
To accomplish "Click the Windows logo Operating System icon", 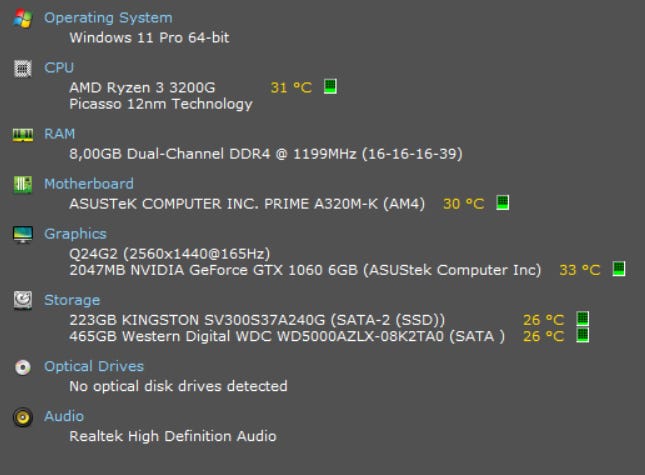I will (x=23, y=19).
